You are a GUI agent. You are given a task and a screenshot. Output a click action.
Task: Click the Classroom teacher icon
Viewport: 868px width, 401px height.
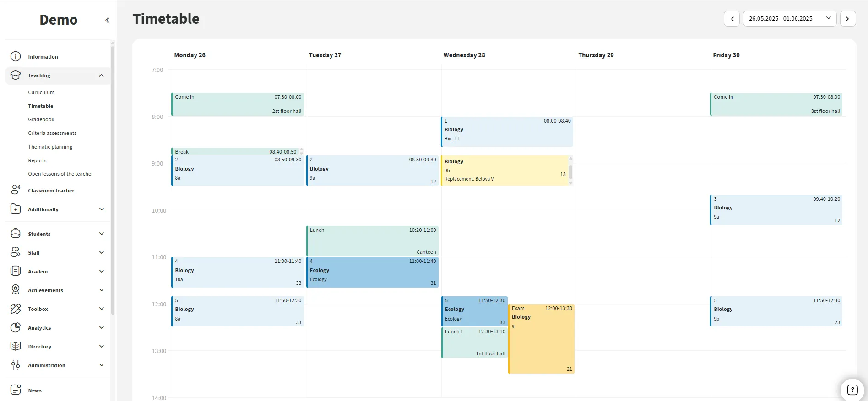(16, 190)
